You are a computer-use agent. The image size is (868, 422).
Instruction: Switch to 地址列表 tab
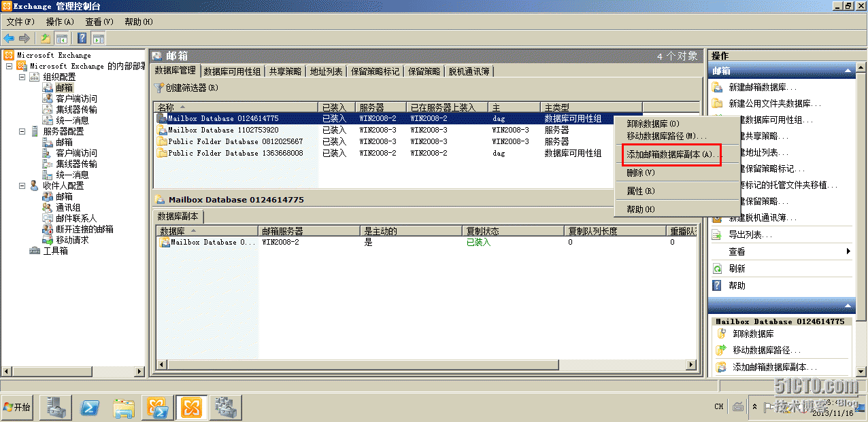[326, 71]
